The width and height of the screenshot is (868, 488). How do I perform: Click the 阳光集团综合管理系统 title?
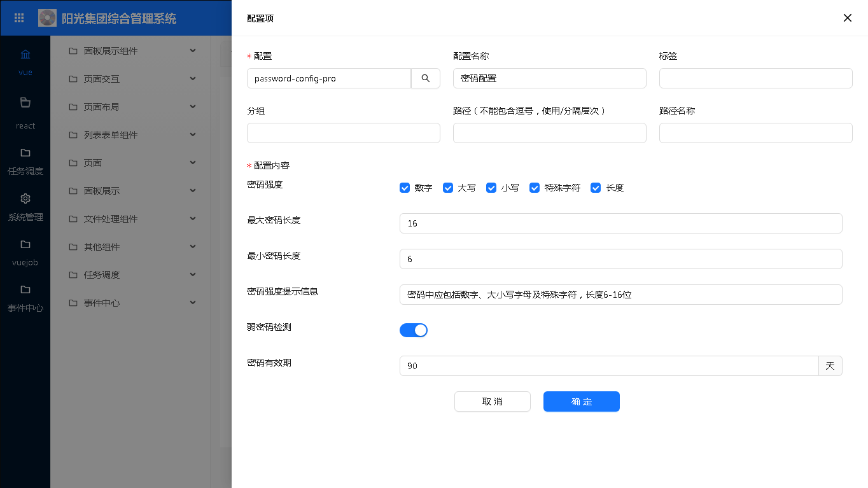pyautogui.click(x=119, y=18)
